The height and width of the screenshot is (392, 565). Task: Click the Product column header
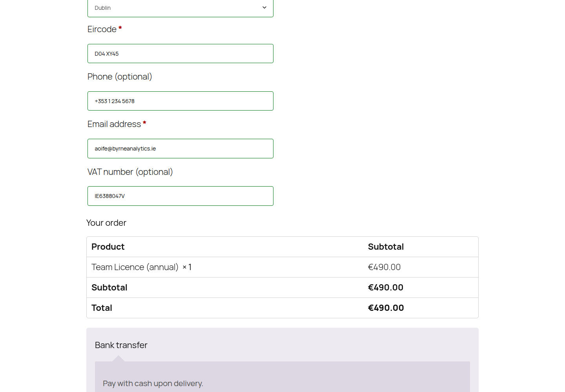click(108, 247)
